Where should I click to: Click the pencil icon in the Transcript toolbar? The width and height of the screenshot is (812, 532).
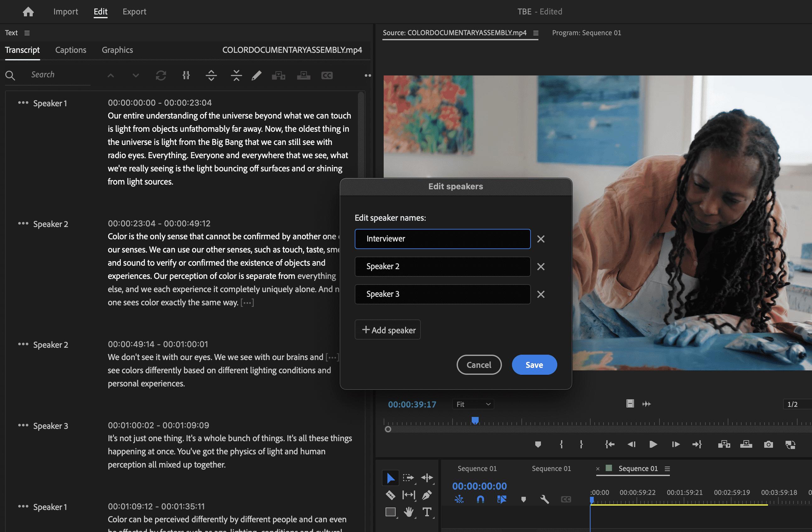point(256,75)
